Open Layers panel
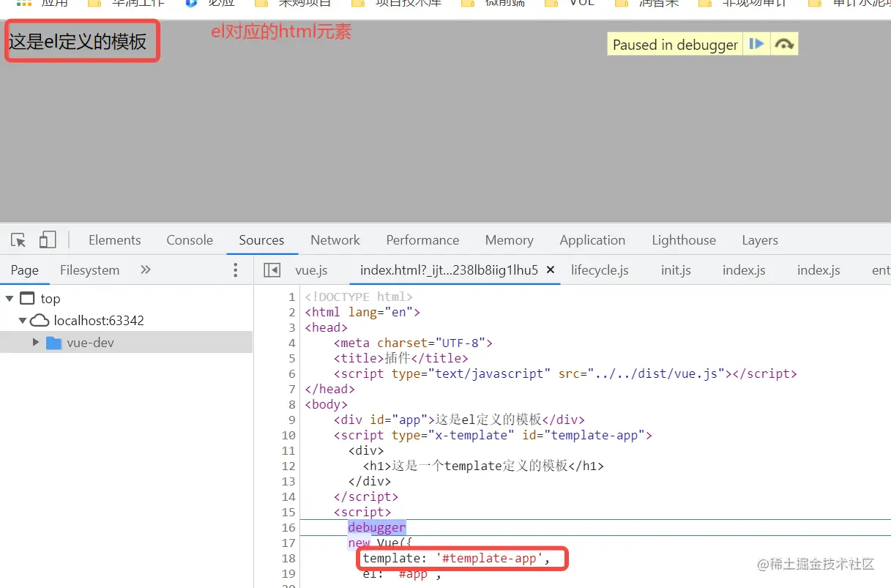Screen dimensions: 891x588 coord(760,240)
